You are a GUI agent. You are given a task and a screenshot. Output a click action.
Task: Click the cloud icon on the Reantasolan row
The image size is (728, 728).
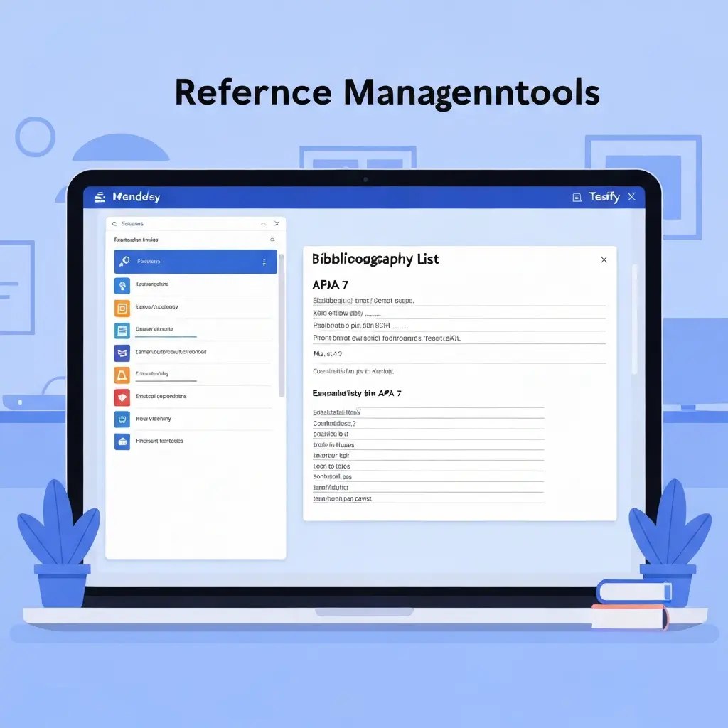pos(272,240)
